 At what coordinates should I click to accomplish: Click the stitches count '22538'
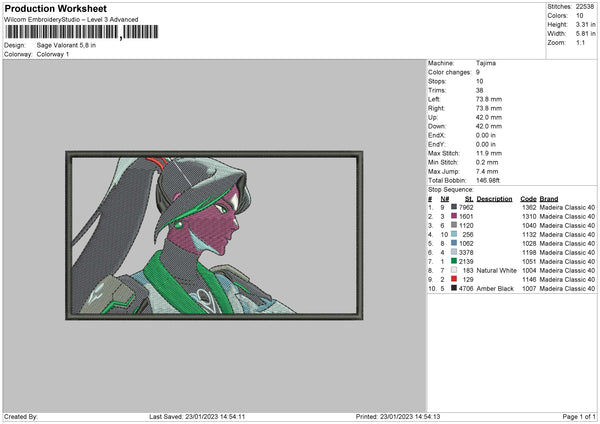click(x=585, y=7)
